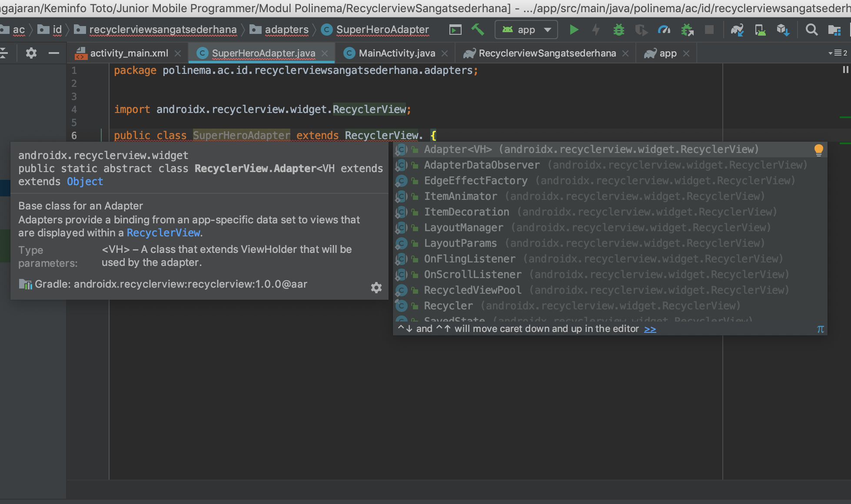Click line number 6 in gutter
Viewport: 851px width, 504px height.
click(74, 136)
